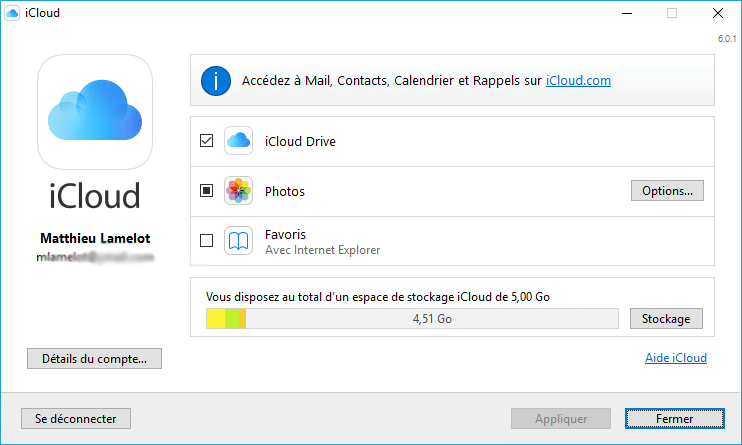Click the yellow storage bar segment
742x445 pixels.
(x=216, y=319)
